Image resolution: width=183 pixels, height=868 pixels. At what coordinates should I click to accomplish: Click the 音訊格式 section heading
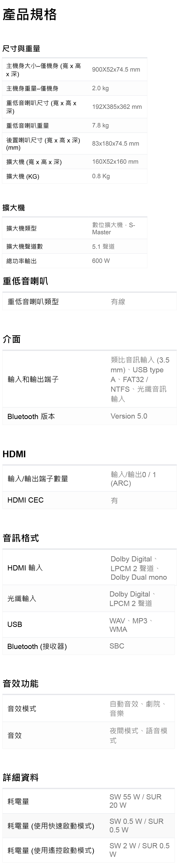(21, 538)
